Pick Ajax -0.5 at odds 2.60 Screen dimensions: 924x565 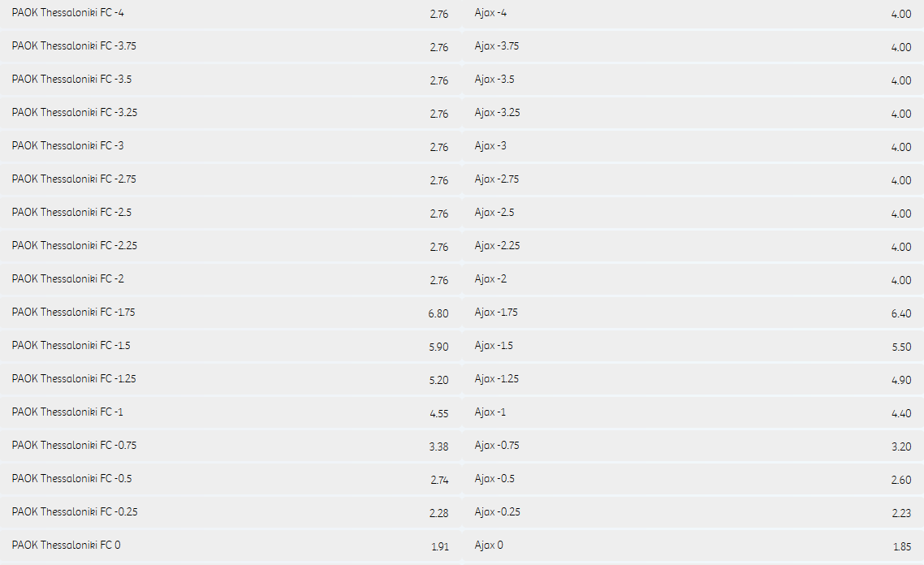(693, 479)
